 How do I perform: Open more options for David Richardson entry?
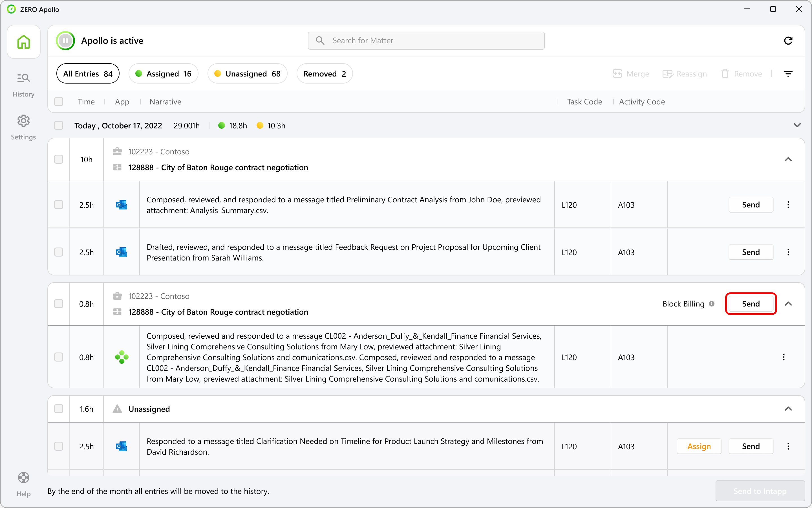click(788, 446)
